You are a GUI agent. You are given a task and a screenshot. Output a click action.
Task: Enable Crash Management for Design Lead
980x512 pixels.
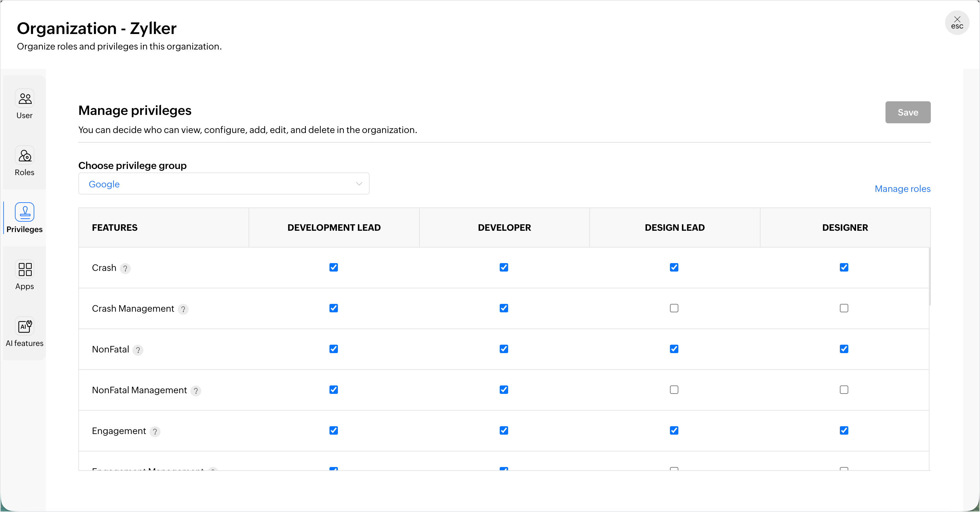(x=674, y=308)
